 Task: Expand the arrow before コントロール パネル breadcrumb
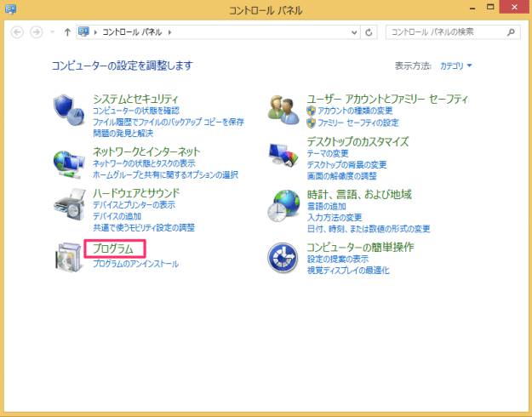(x=95, y=32)
